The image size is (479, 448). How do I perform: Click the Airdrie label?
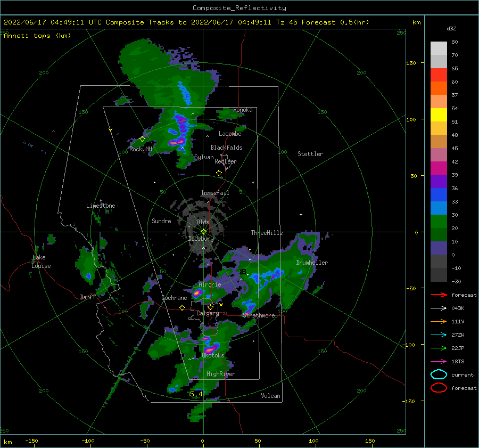point(210,284)
